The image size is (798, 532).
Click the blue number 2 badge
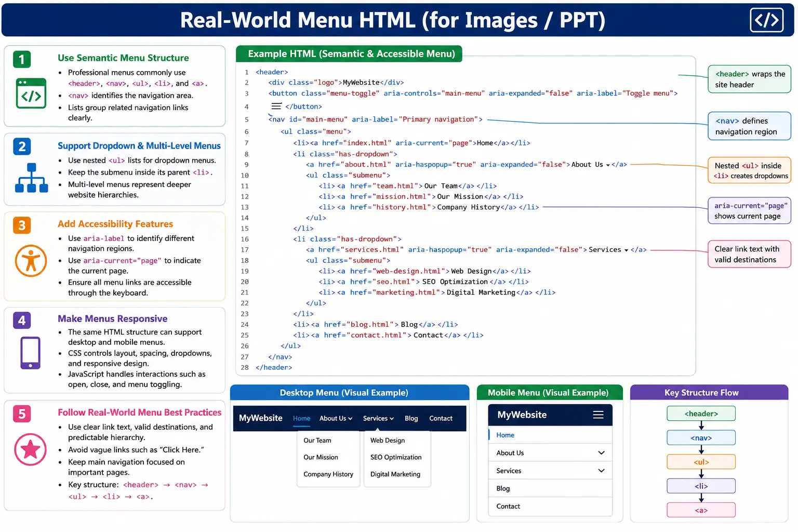pyautogui.click(x=22, y=147)
